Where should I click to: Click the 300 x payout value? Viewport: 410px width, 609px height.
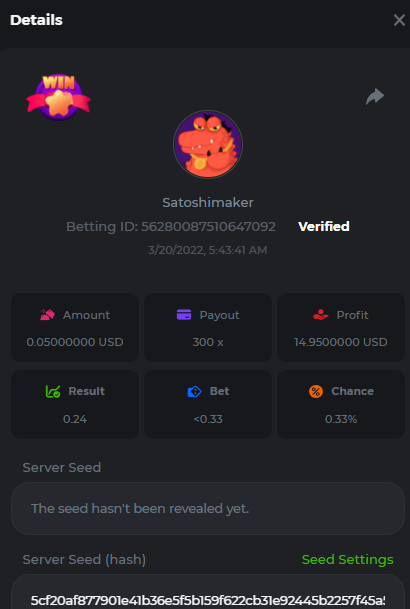pyautogui.click(x=208, y=342)
